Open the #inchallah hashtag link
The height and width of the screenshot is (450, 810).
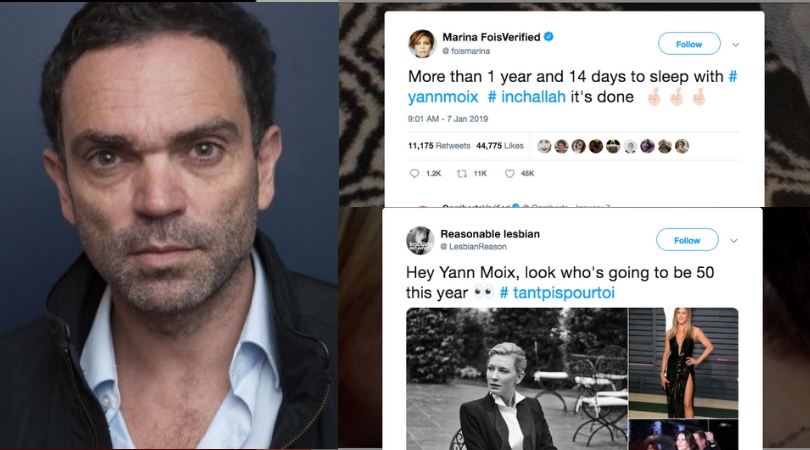tap(528, 97)
